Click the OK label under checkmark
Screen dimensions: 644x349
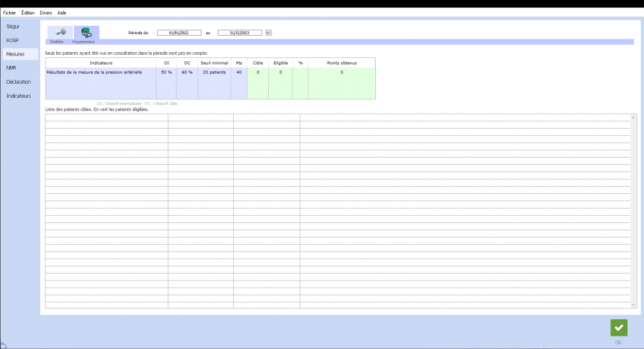click(x=618, y=342)
